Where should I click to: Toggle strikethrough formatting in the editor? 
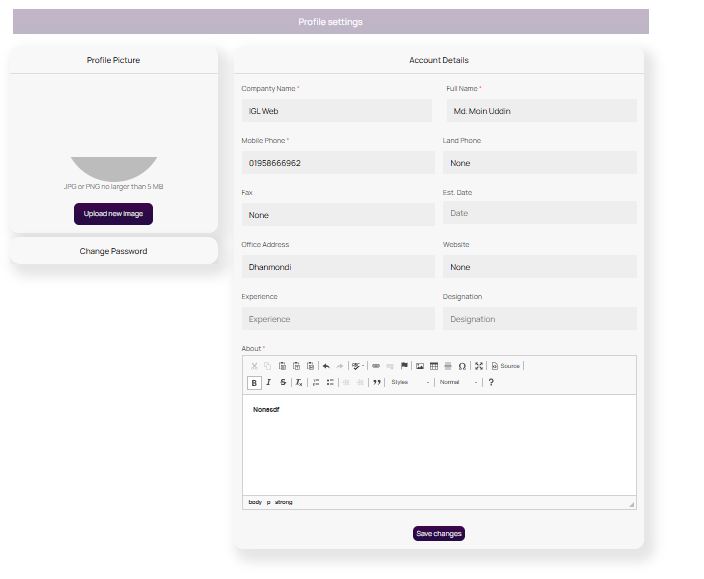click(x=283, y=382)
